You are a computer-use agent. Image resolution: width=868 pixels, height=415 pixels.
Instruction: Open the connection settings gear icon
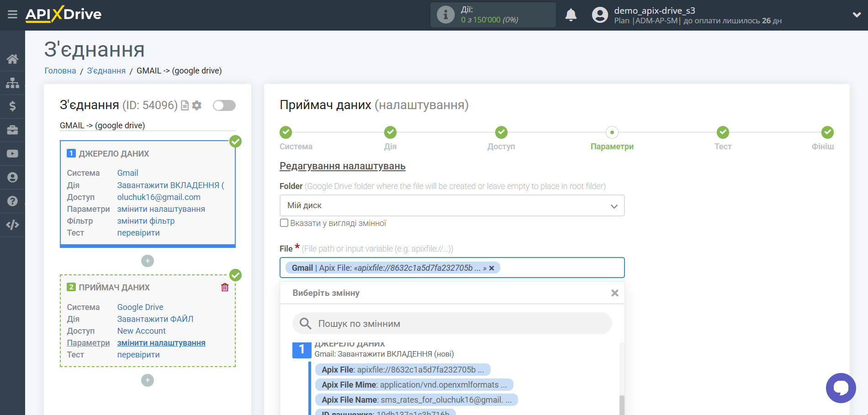point(197,105)
